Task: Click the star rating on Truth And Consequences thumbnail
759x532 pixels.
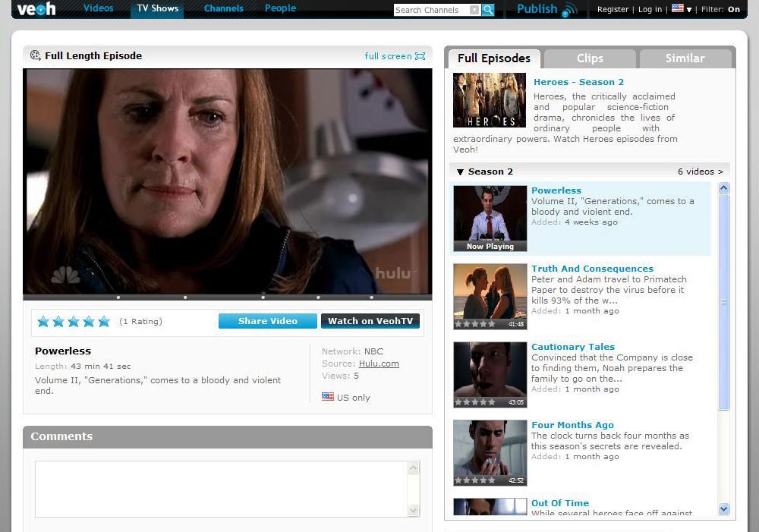Action: click(475, 324)
